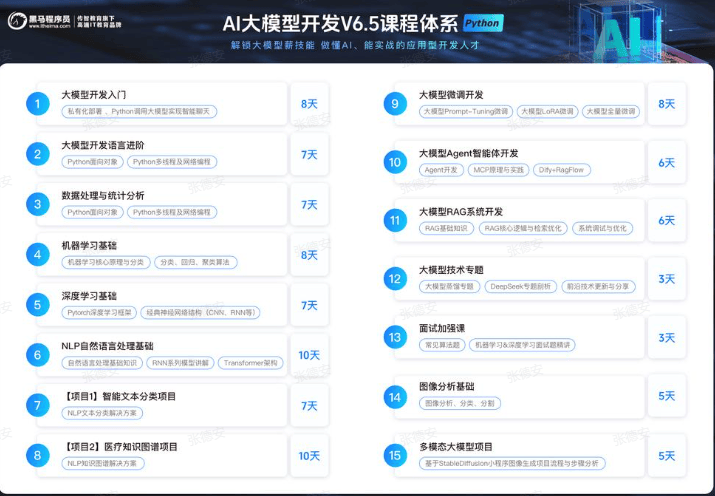Click the number 4 circle for 机器学习基础

coord(37,254)
